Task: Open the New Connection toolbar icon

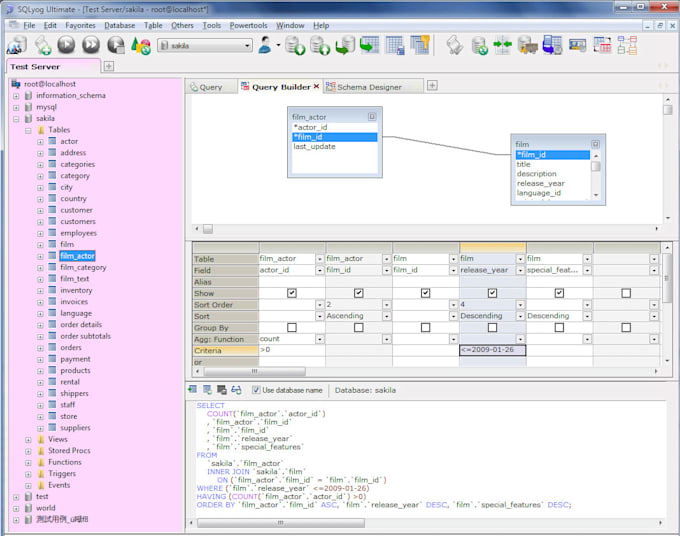Action: pos(17,45)
